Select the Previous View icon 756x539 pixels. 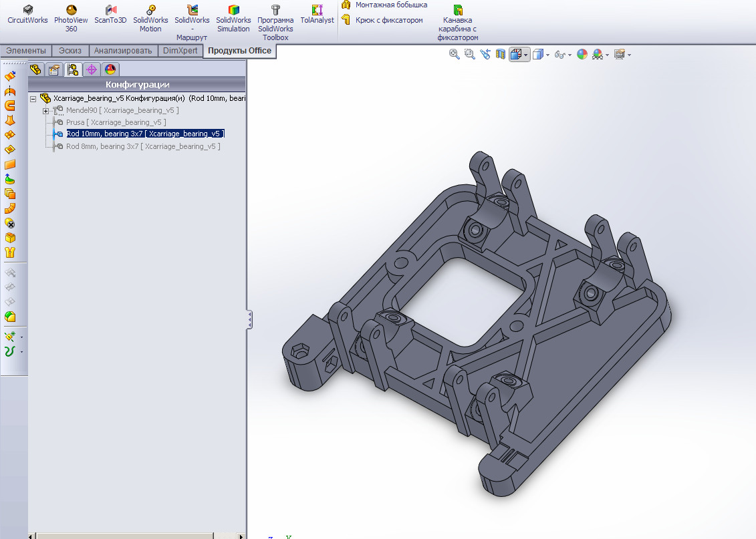485,54
